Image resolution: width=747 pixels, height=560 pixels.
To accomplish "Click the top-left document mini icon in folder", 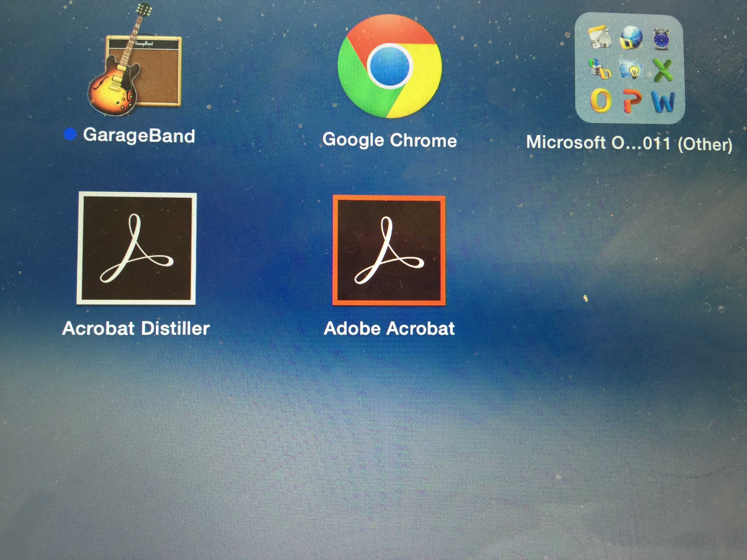I will (x=599, y=37).
